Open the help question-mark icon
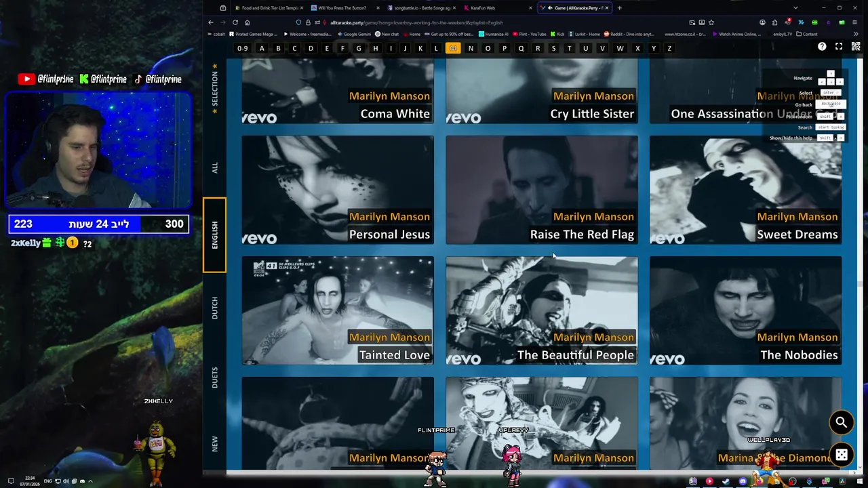 (822, 46)
